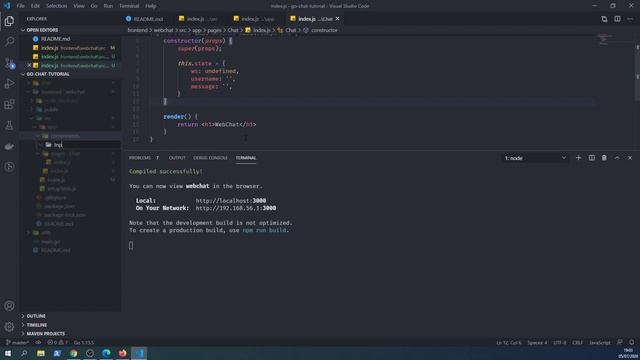Click 'UTF-8' encoding in status bar
Viewport: 640px width, 360px height.
(x=560, y=342)
